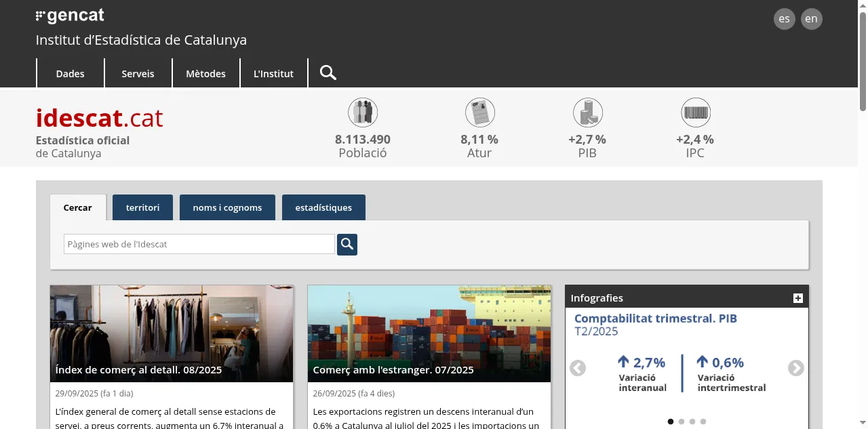Click the Població people icon
Viewport: 868px width, 429px height.
[x=363, y=113]
